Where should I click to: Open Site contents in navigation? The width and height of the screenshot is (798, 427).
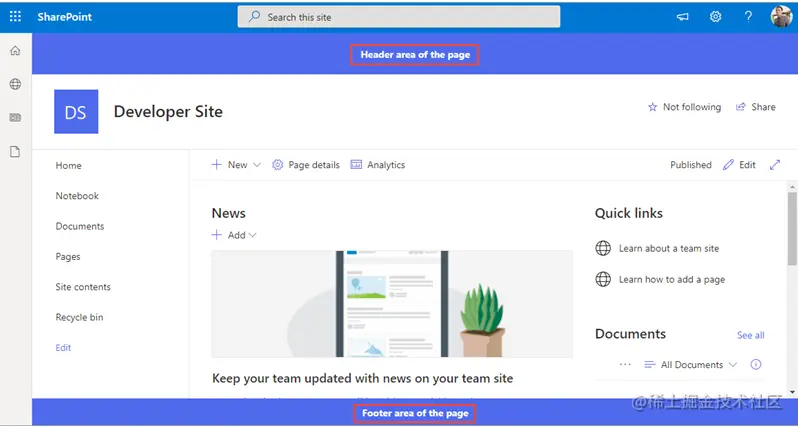pyautogui.click(x=83, y=287)
